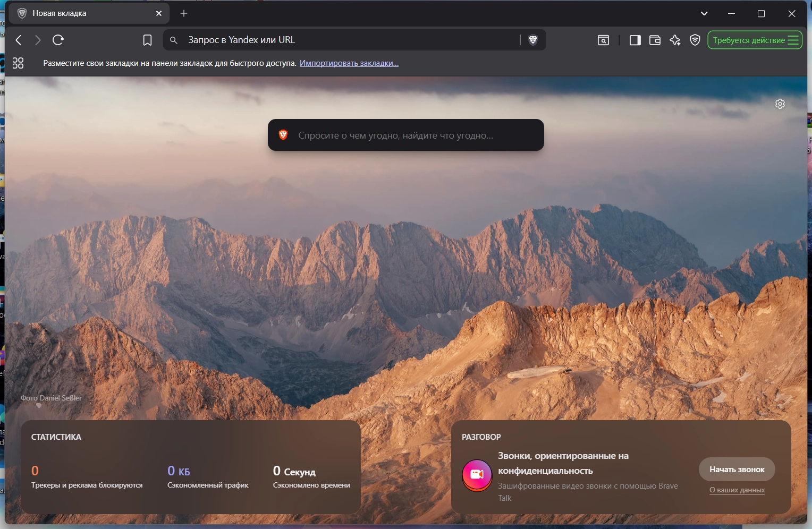Click the "Начать звонок" button
The width and height of the screenshot is (812, 529).
coord(737,470)
